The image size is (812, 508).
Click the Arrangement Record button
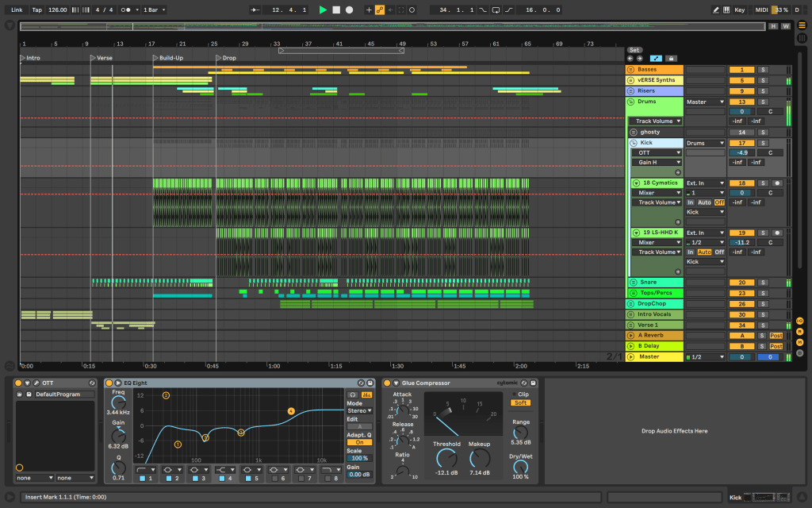click(x=349, y=10)
